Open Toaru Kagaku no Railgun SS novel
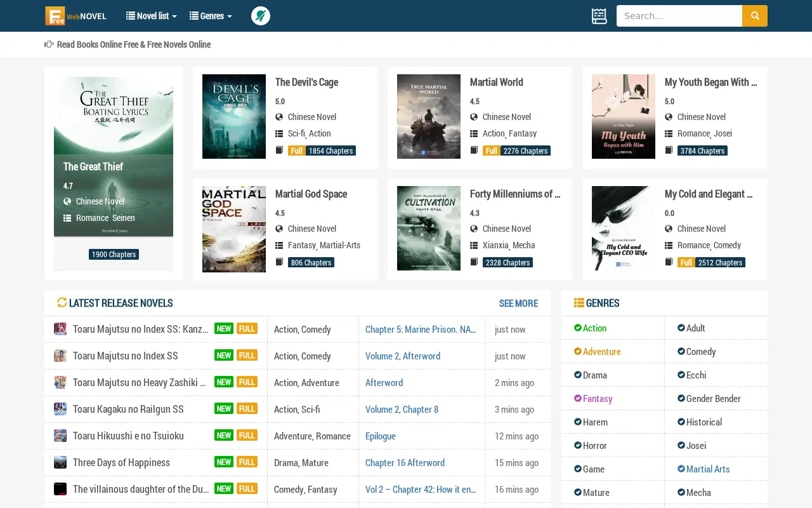Screen dimensions: 812x508 [128, 409]
